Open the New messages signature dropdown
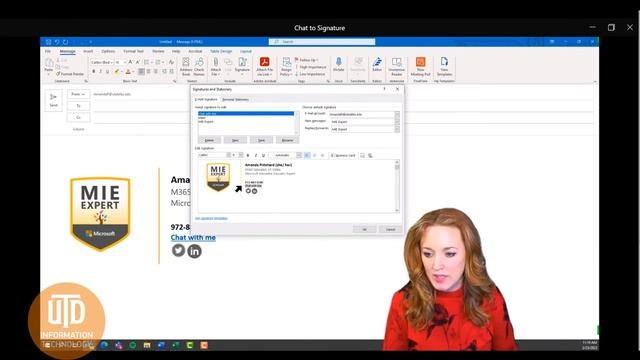The height and width of the screenshot is (360, 640). (397, 122)
